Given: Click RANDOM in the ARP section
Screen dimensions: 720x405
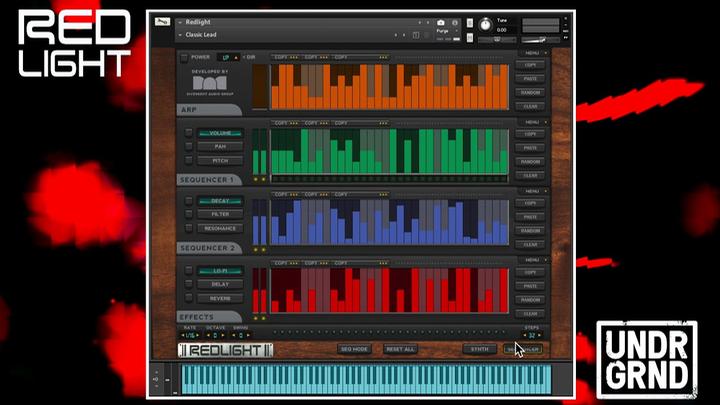Looking at the screenshot, I should (530, 93).
